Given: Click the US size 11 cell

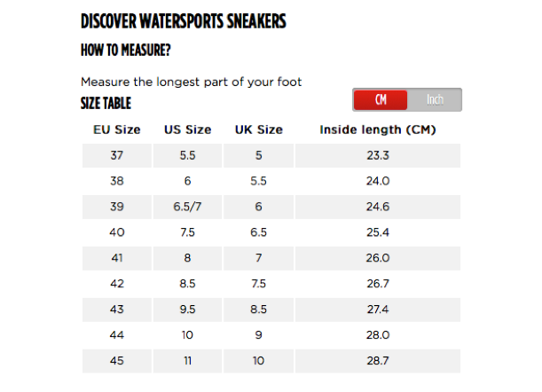Looking at the screenshot, I should 187,361.
